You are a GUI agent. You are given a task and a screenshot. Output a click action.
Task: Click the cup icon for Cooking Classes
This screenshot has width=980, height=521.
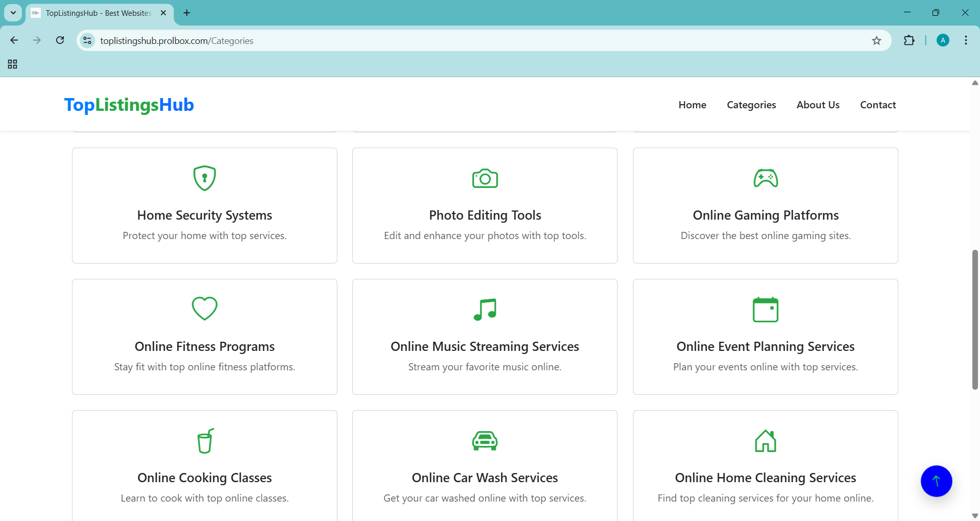[205, 441]
